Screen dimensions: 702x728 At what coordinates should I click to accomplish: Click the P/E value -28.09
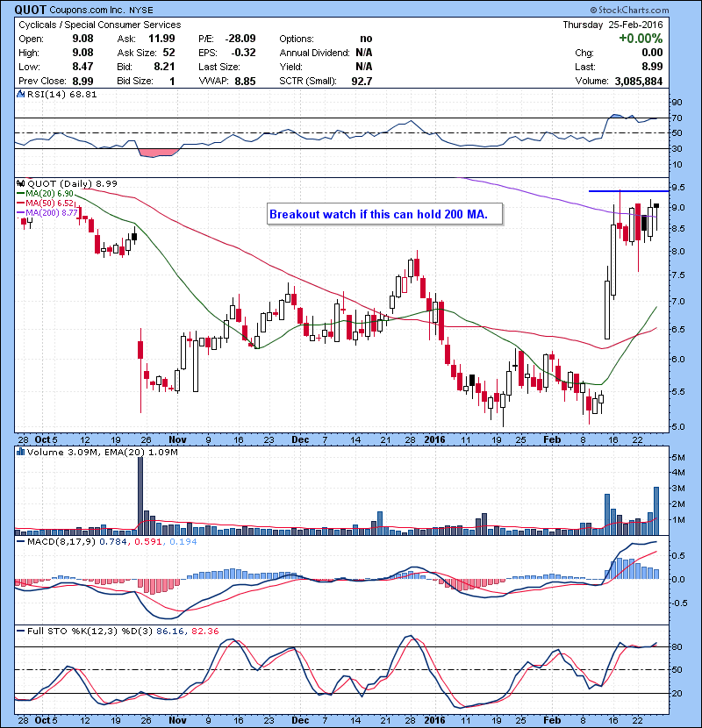click(240, 39)
